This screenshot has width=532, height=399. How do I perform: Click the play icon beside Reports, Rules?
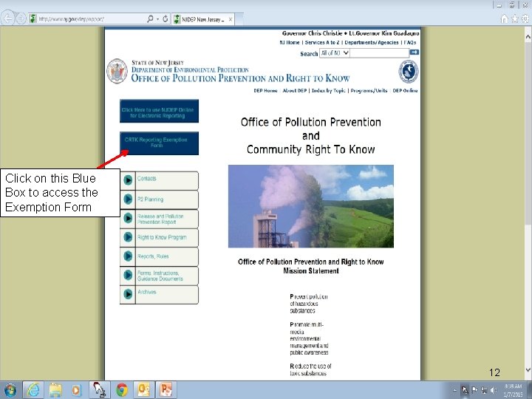point(128,256)
